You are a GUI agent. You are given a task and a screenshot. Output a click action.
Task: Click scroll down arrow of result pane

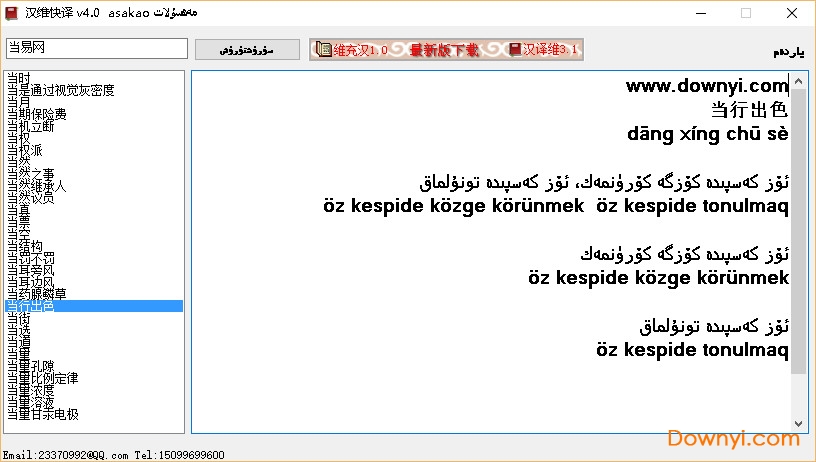(x=798, y=424)
